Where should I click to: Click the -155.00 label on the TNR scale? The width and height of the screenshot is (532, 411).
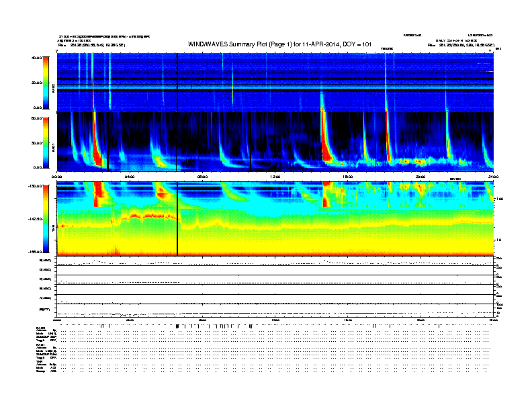coord(35,252)
